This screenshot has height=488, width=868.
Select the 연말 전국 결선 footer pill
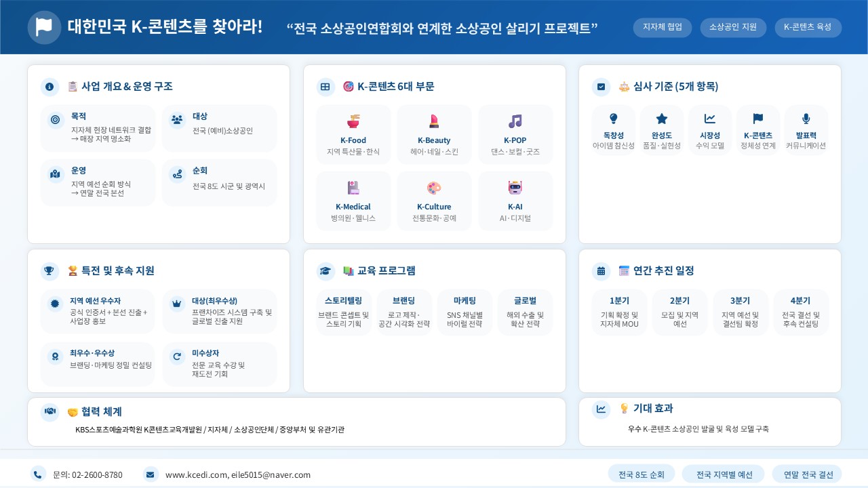coord(808,474)
